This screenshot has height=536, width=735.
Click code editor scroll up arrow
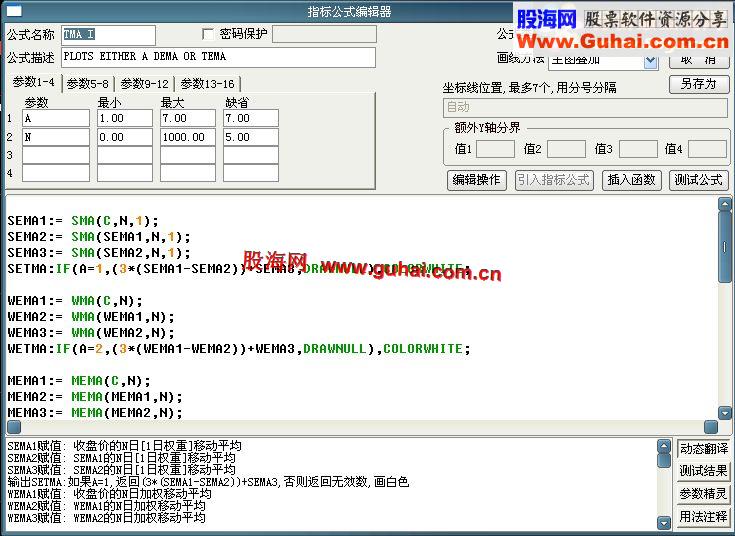click(x=725, y=204)
